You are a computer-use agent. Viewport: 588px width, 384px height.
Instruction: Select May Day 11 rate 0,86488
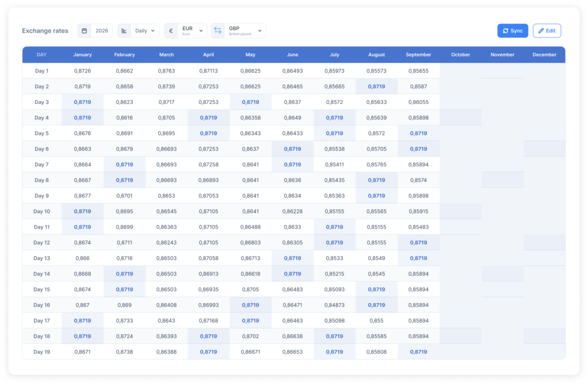pos(250,227)
